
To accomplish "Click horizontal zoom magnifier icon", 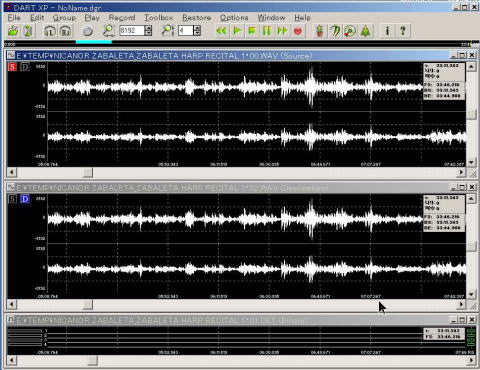I will 108,31.
